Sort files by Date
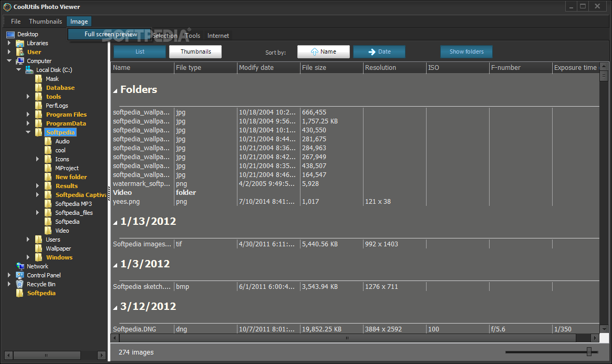612x364 pixels. pos(379,51)
